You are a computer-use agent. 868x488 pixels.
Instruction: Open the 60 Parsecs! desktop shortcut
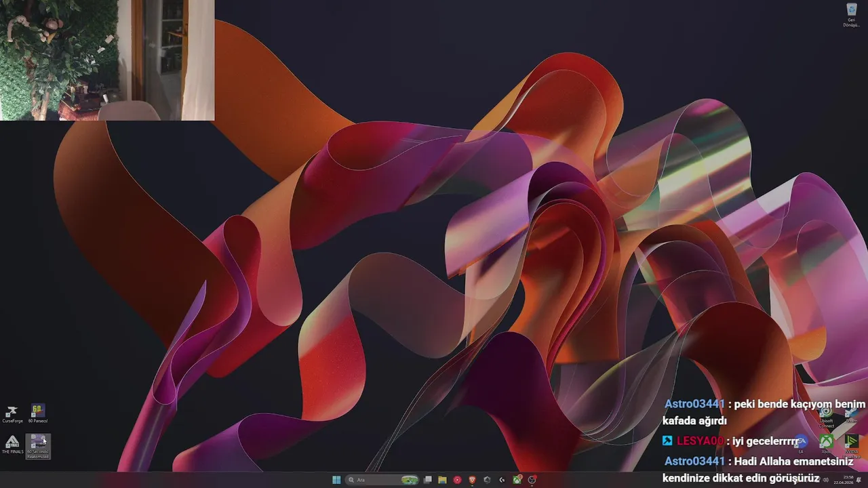[38, 414]
